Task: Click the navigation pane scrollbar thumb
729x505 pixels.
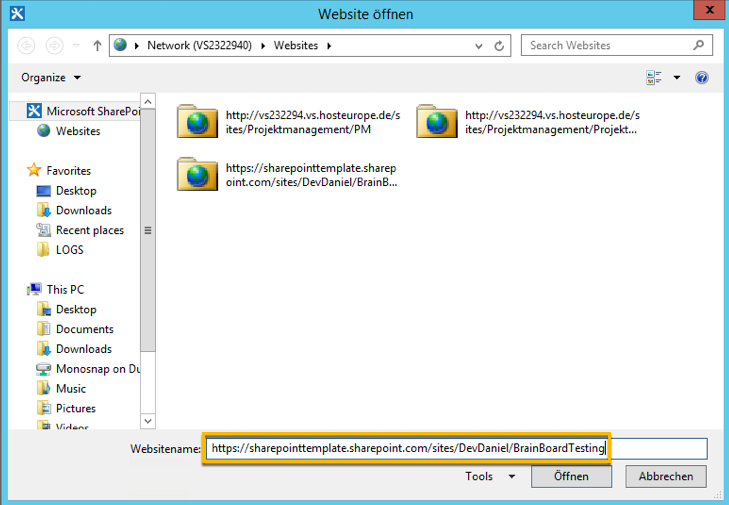Action: point(148,230)
